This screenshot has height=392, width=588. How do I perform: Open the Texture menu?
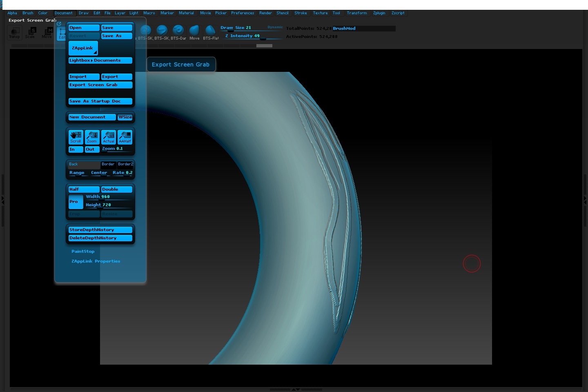[320, 13]
